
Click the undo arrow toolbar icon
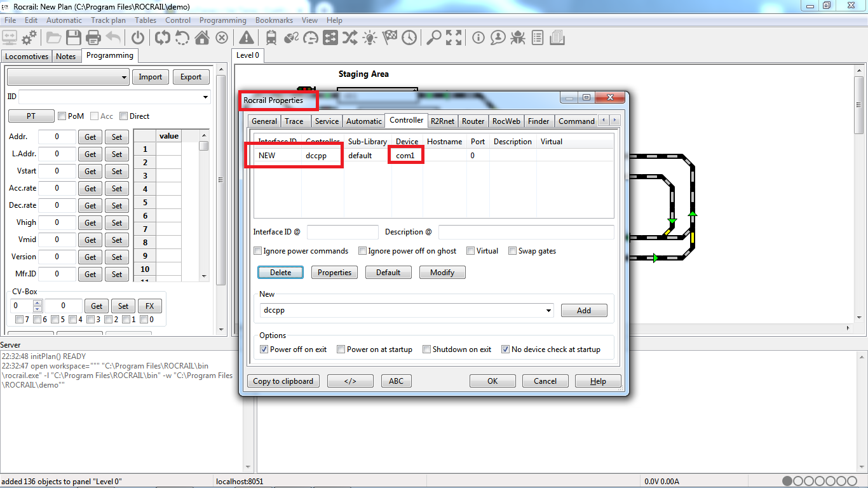(114, 37)
